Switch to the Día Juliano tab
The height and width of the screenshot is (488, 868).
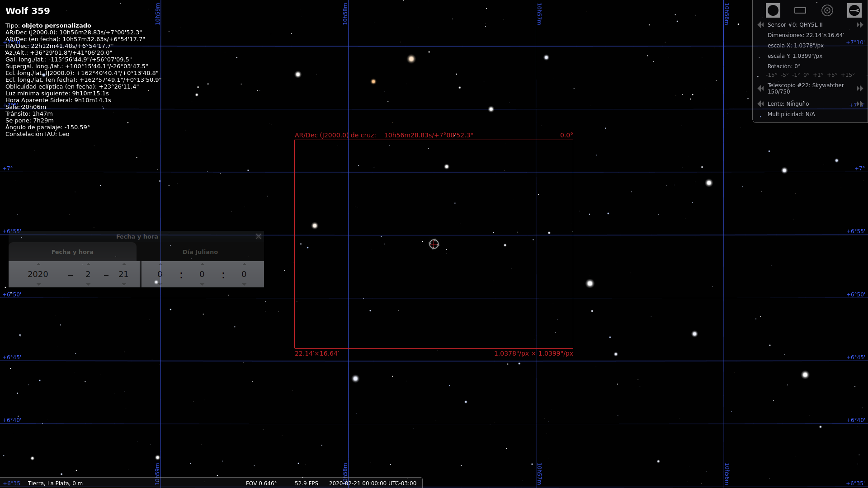tap(200, 252)
